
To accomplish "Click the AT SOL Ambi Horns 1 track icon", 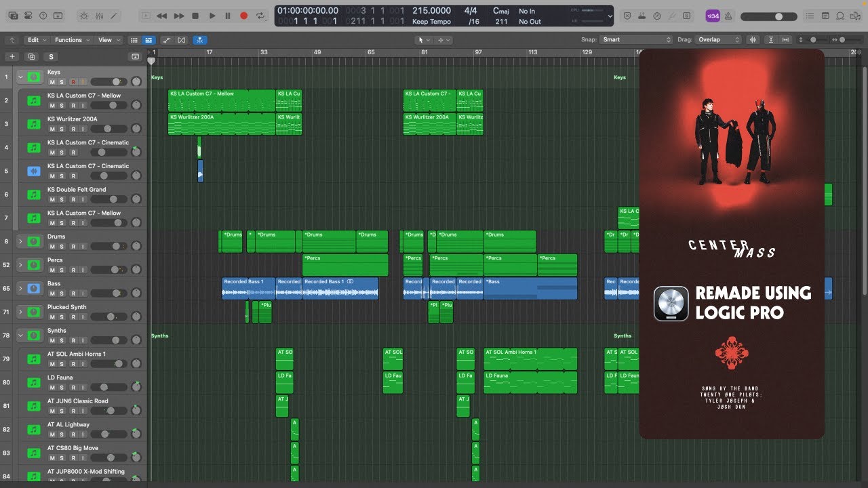I will coord(33,359).
